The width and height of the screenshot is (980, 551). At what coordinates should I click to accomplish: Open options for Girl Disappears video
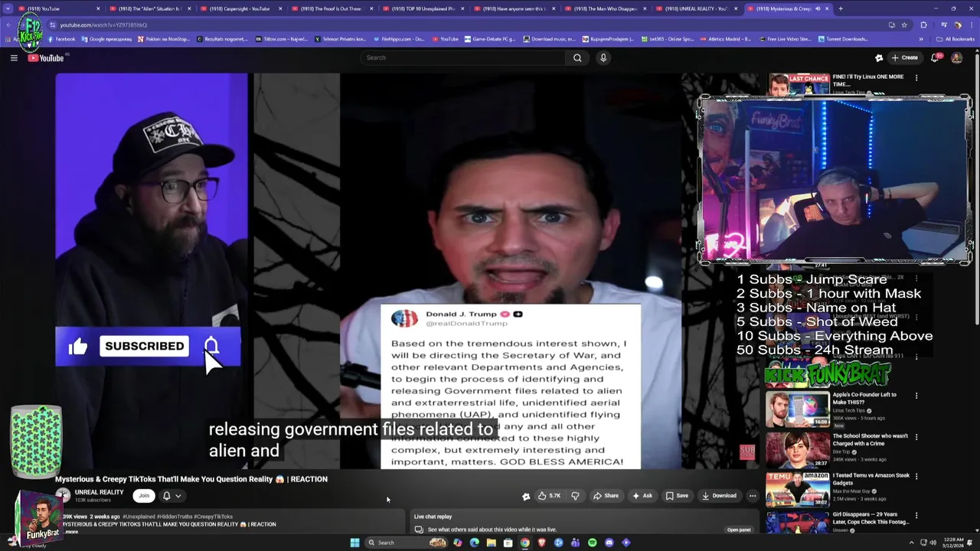click(916, 515)
